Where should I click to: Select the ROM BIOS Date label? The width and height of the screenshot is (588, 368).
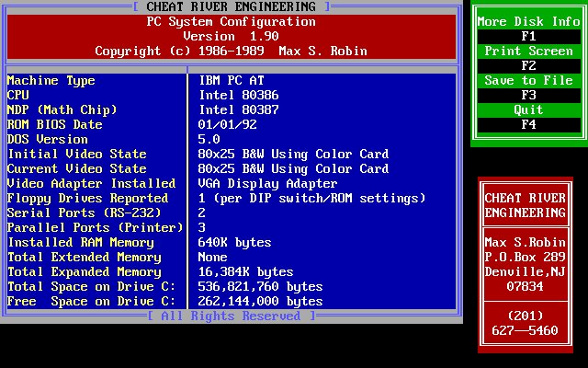[x=55, y=125]
